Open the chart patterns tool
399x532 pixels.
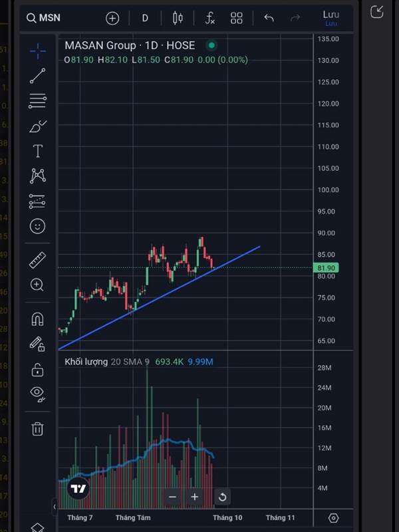point(38,176)
